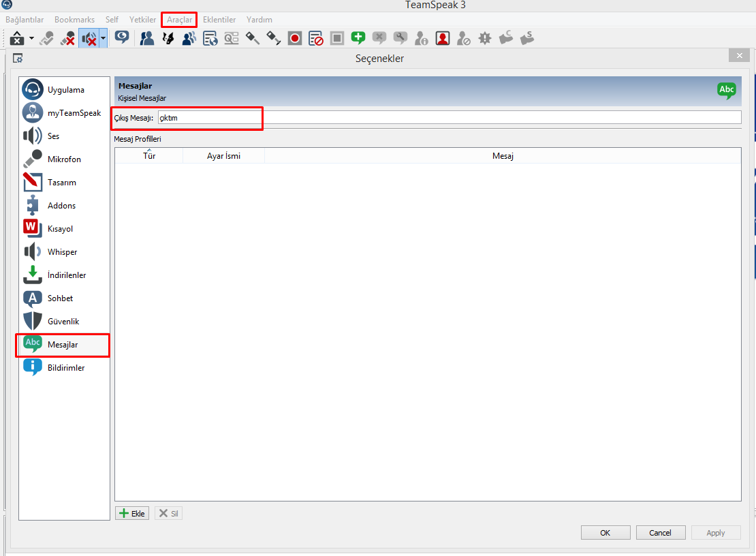Click the Çıkış Mesajı text field
Viewport: 756px width, 556px height.
click(450, 118)
